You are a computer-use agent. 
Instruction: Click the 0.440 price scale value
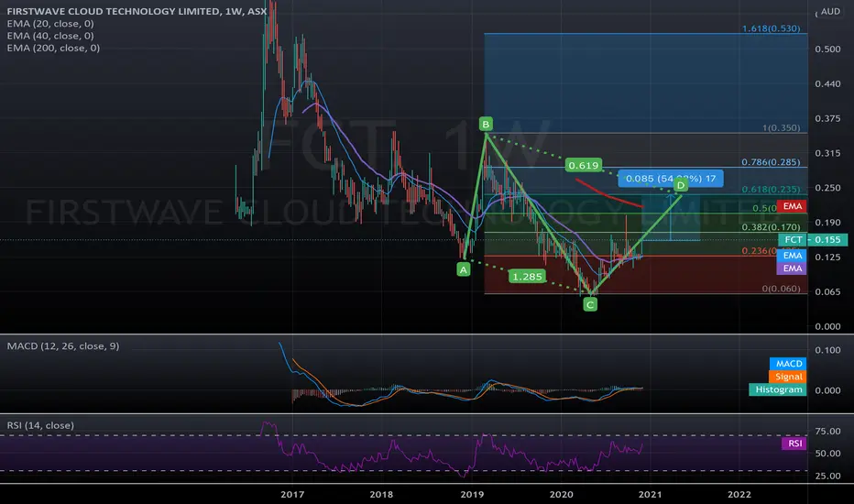827,84
